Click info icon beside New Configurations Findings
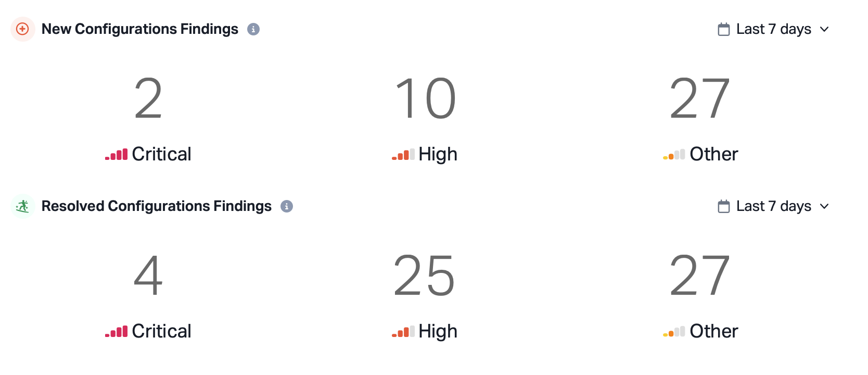The height and width of the screenshot is (375, 868). coord(253,29)
